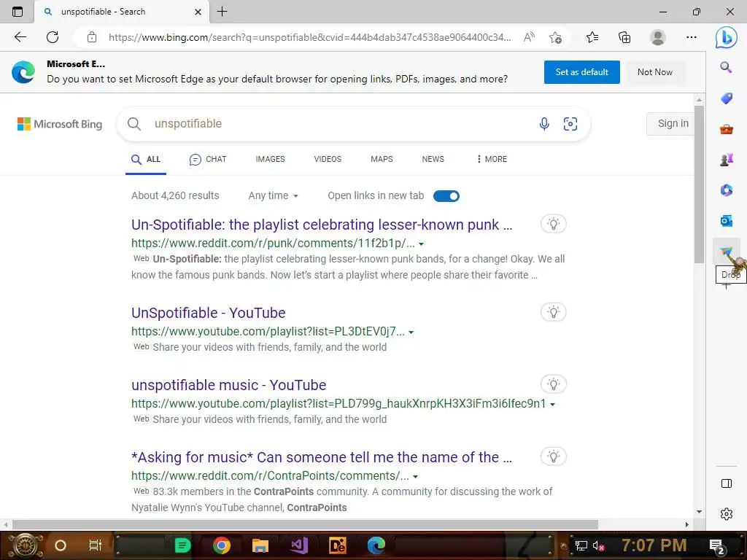Expand the PLD799g_hauk YouTube URL dropdown arrow
747x560 pixels.
coord(553,404)
